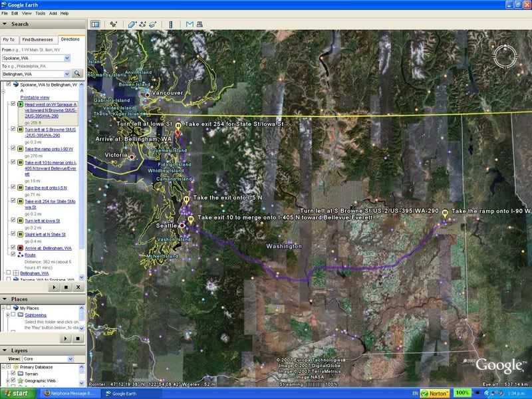Click the Email envelope icon
532x399 pixels.
coord(190,25)
